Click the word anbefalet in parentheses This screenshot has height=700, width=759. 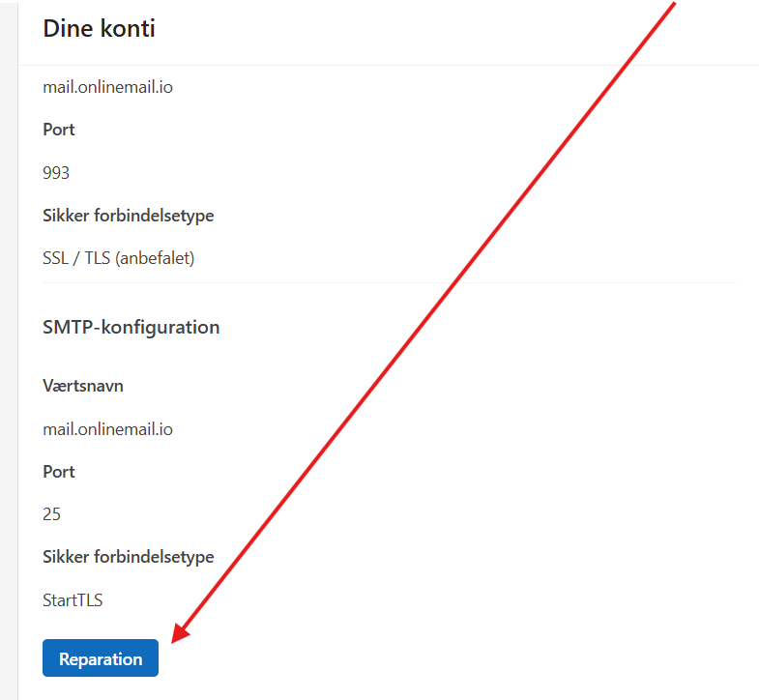coord(155,258)
